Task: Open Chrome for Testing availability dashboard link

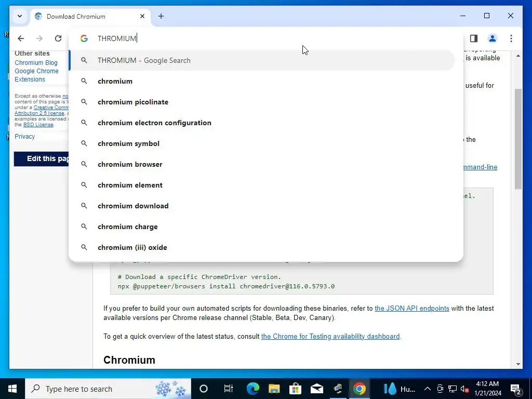Action: 330,336
